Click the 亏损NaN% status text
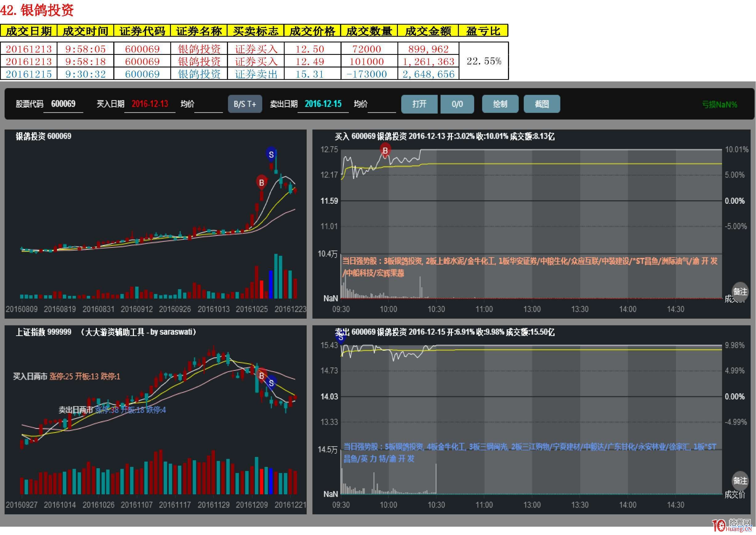This screenshot has width=756, height=535. click(719, 104)
